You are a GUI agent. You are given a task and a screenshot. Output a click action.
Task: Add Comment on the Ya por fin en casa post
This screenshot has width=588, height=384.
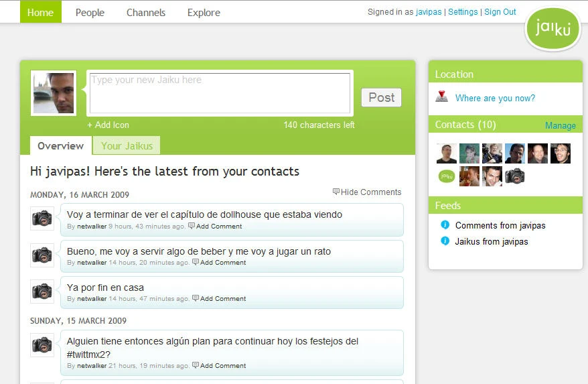coord(222,299)
